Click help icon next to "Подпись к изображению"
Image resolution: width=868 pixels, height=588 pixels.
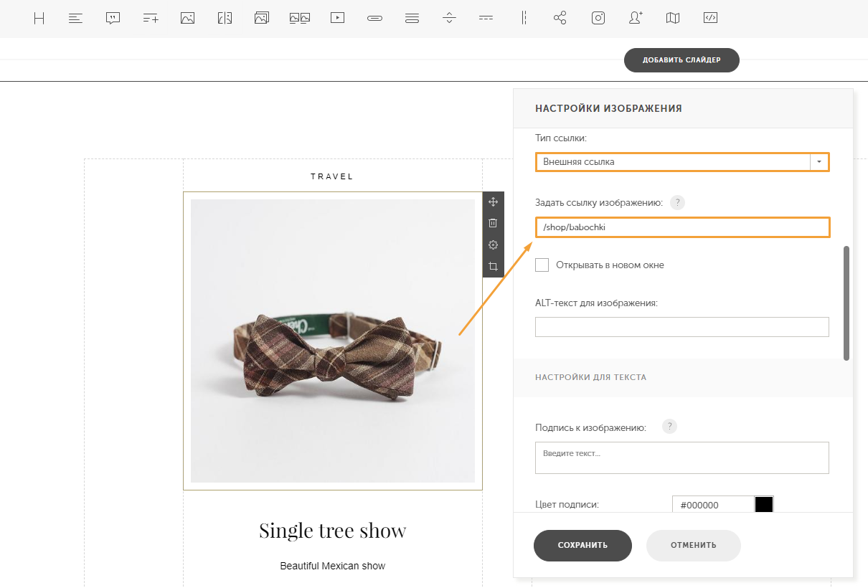click(x=669, y=427)
